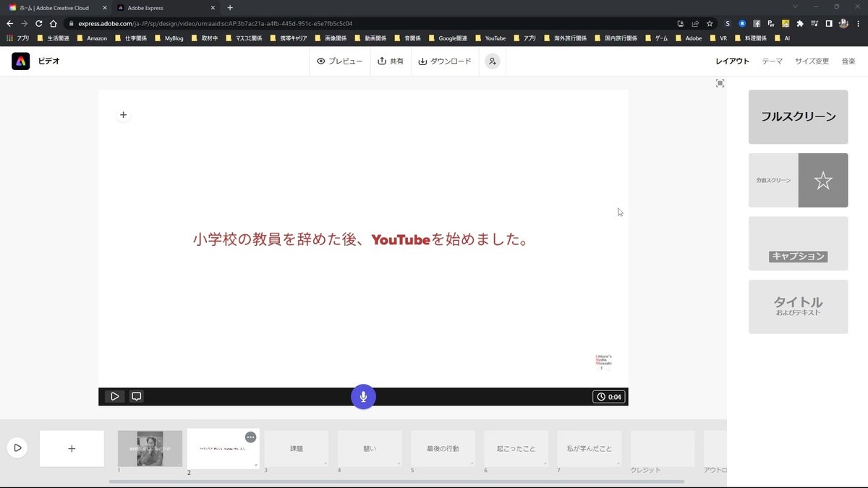
Task: Click the browser home icon
Action: (54, 23)
